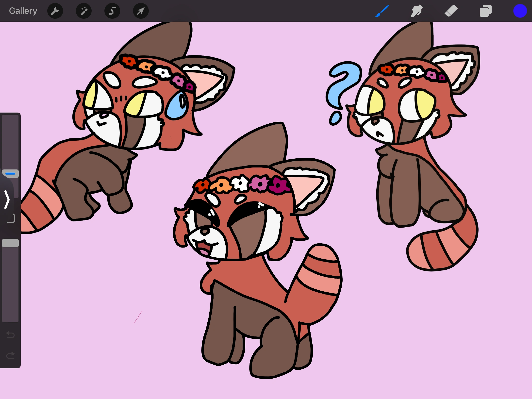Image resolution: width=532 pixels, height=399 pixels.
Task: Select the Brush tool
Action: click(382, 11)
